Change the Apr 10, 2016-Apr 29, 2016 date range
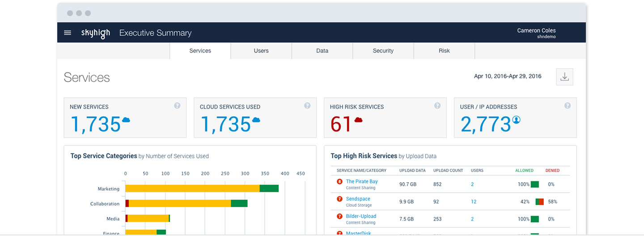This screenshot has width=644, height=238. tap(508, 76)
